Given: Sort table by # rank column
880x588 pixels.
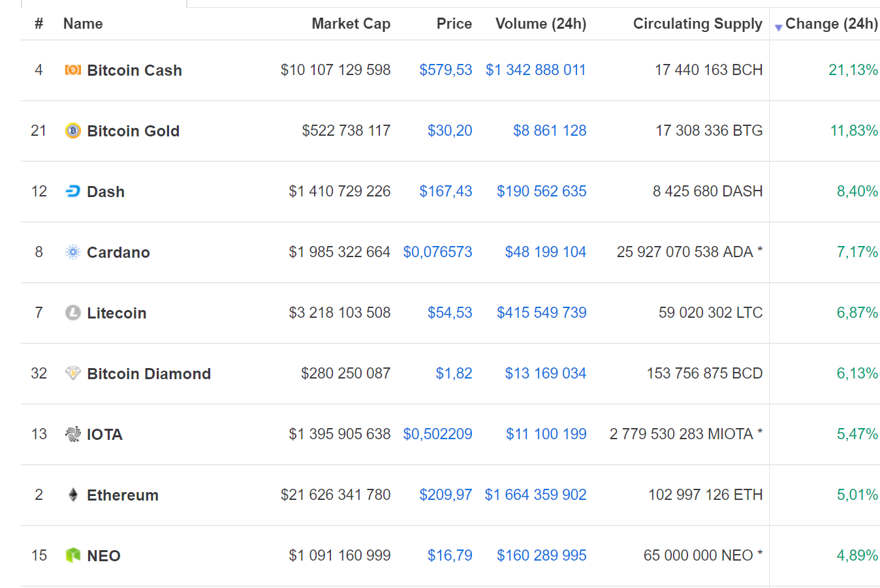Looking at the screenshot, I should click(39, 23).
